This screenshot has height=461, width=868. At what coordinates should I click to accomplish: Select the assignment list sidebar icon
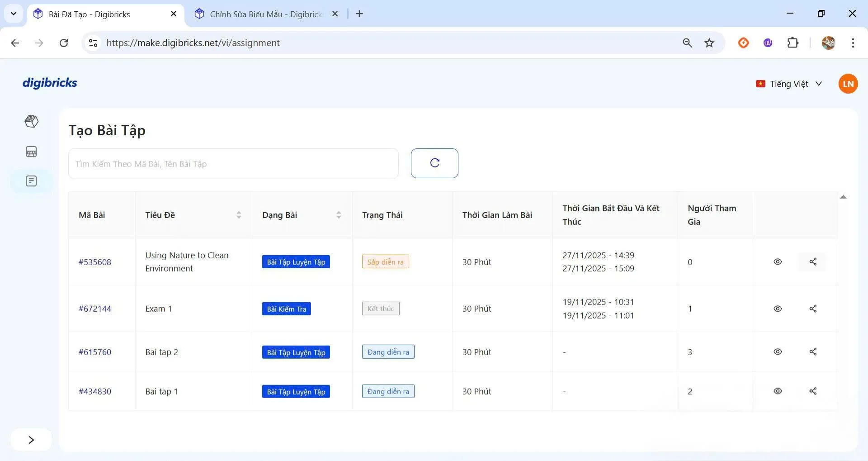(x=31, y=181)
